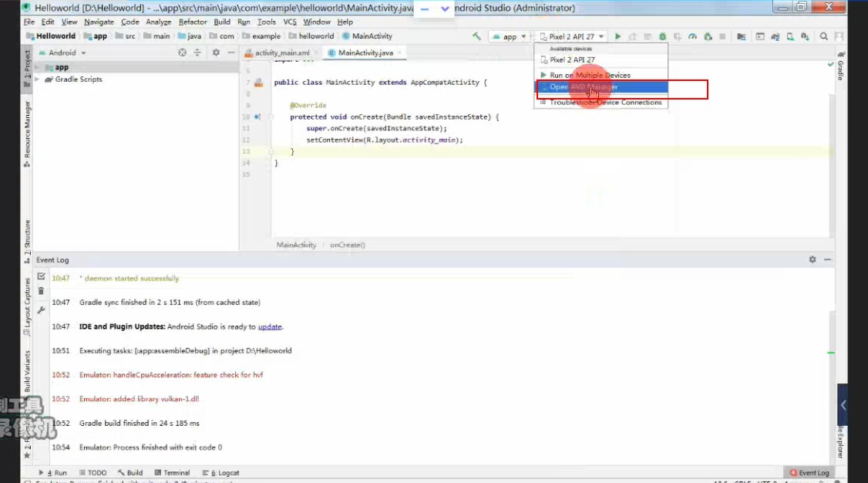Toggle the Resource Manager tool window
This screenshot has height=483, width=868.
(27, 134)
